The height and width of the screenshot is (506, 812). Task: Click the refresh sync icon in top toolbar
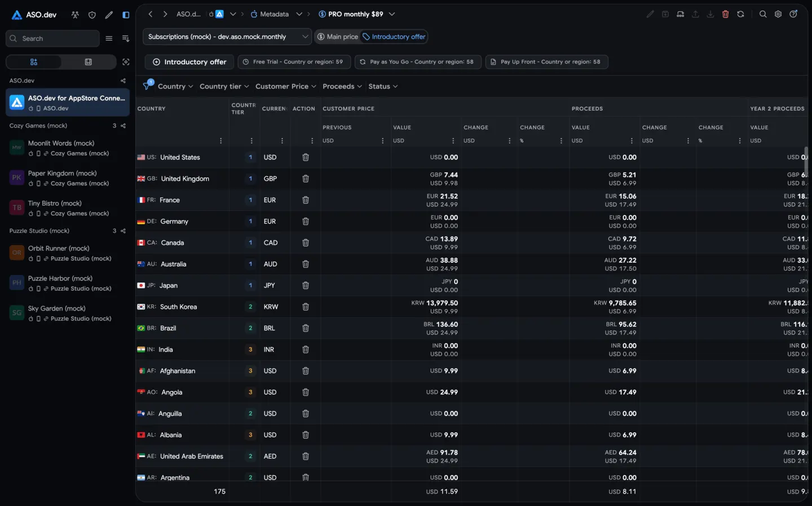tap(740, 14)
